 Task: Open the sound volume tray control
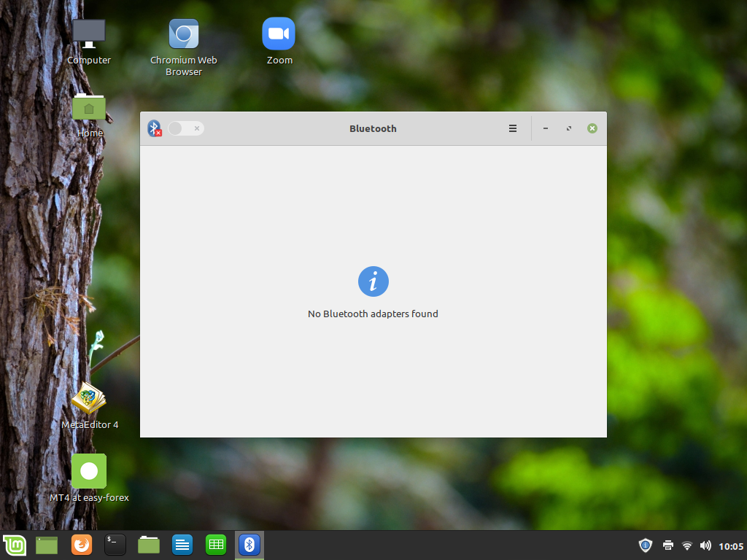pyautogui.click(x=705, y=545)
